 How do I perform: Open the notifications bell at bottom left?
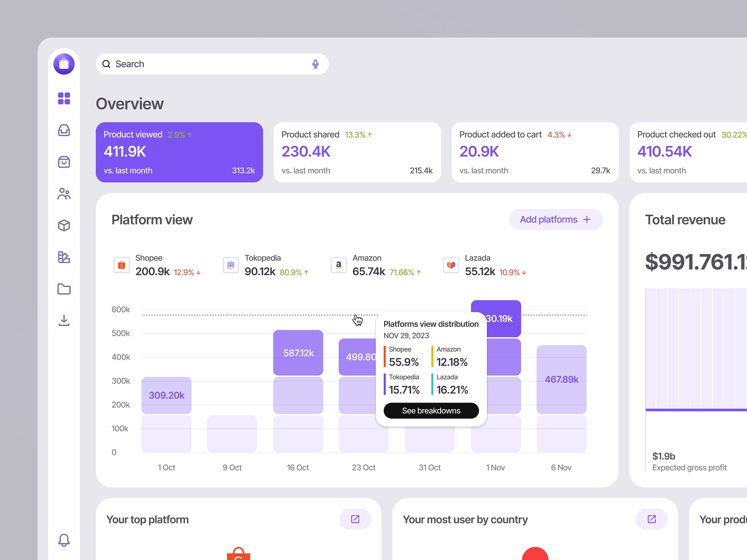64,541
